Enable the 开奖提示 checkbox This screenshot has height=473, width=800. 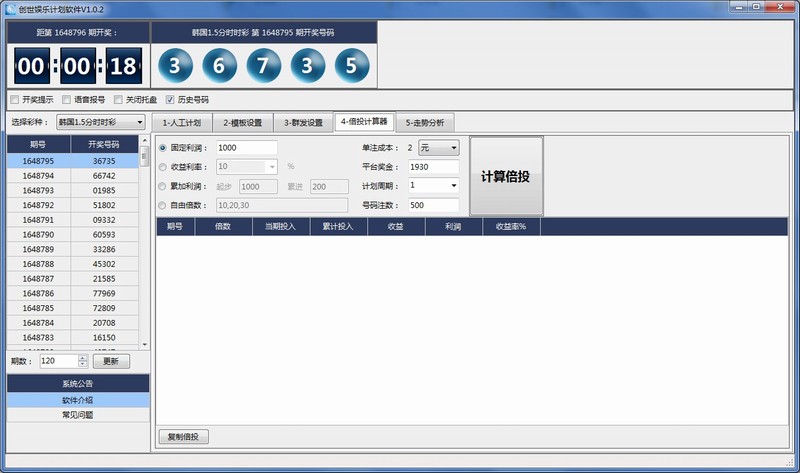coord(14,100)
